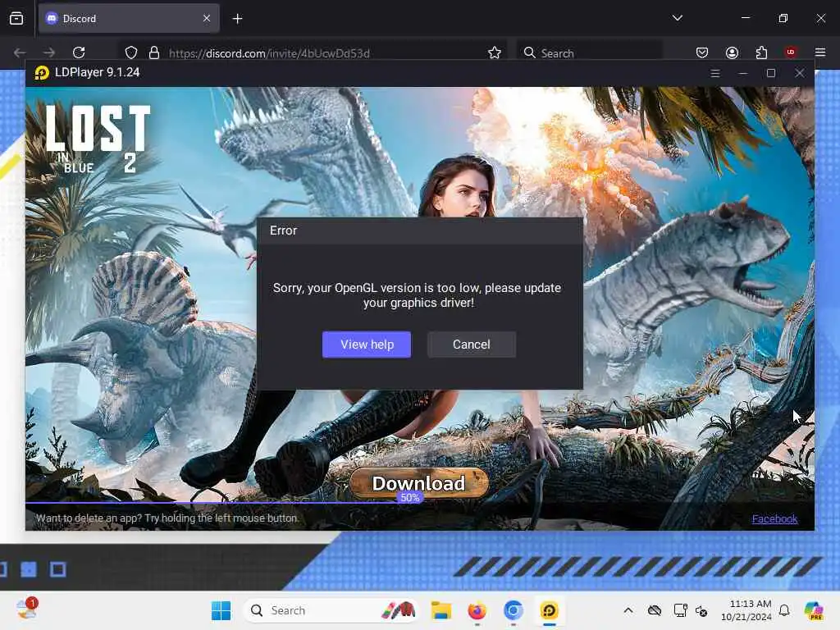Switch to Firefox in taskbar
Viewport: 840px width, 630px height.
pos(477,610)
